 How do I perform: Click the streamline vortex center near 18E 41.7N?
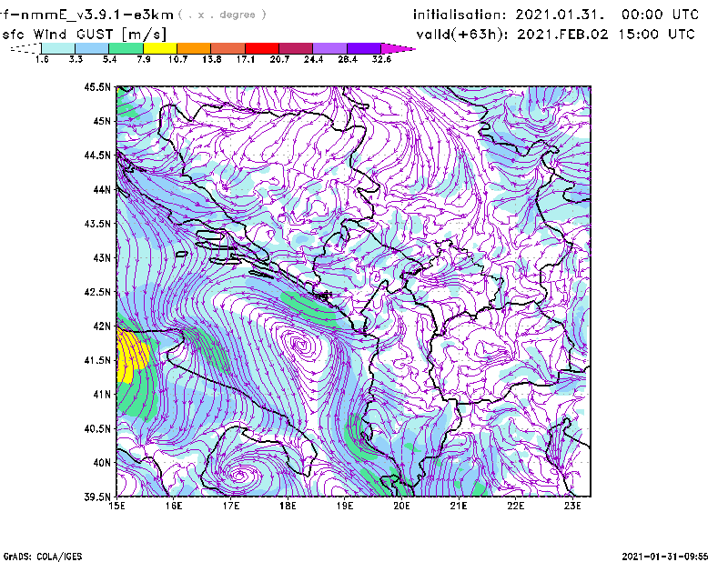click(302, 345)
